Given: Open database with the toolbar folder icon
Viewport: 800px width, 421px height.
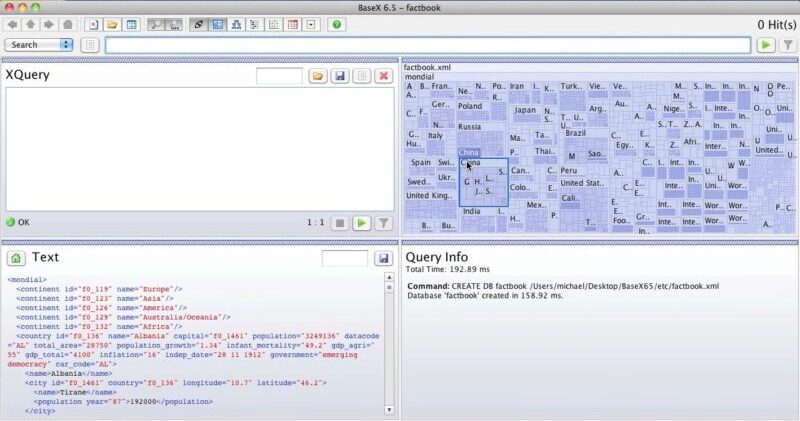Looking at the screenshot, I should (x=112, y=24).
